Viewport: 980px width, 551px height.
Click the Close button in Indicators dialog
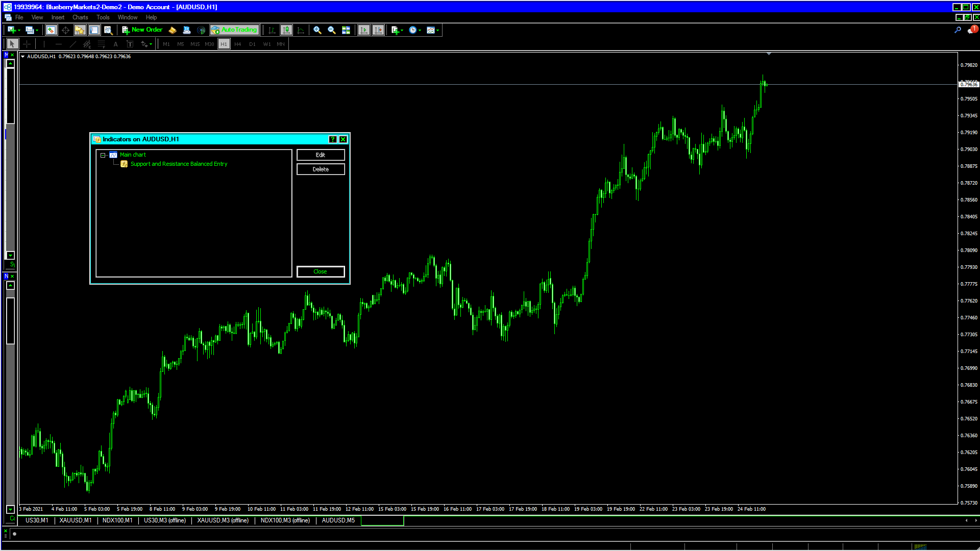coord(321,271)
